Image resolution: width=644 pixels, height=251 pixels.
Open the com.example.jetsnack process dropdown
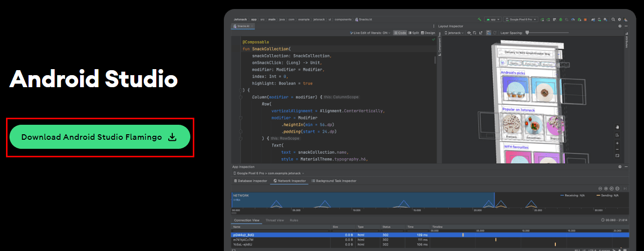coord(268,173)
